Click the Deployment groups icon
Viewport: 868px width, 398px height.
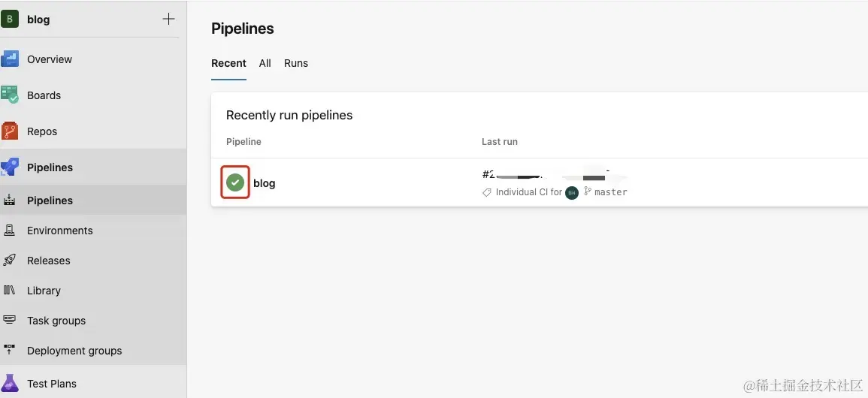pos(10,351)
